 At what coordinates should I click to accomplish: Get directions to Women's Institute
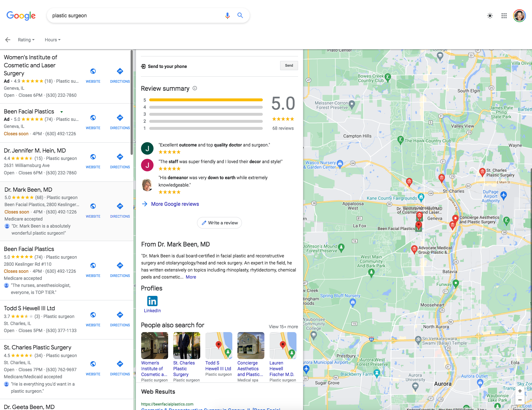[x=120, y=71]
